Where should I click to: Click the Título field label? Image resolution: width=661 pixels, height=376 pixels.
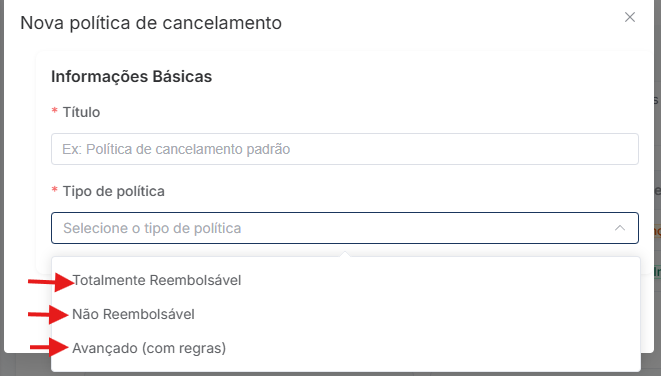tap(81, 112)
